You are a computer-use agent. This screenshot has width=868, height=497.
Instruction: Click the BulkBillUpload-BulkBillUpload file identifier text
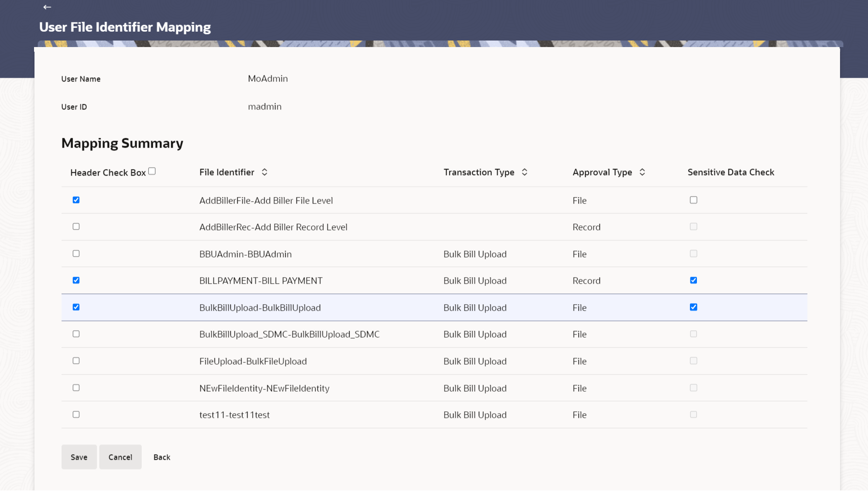tap(260, 307)
